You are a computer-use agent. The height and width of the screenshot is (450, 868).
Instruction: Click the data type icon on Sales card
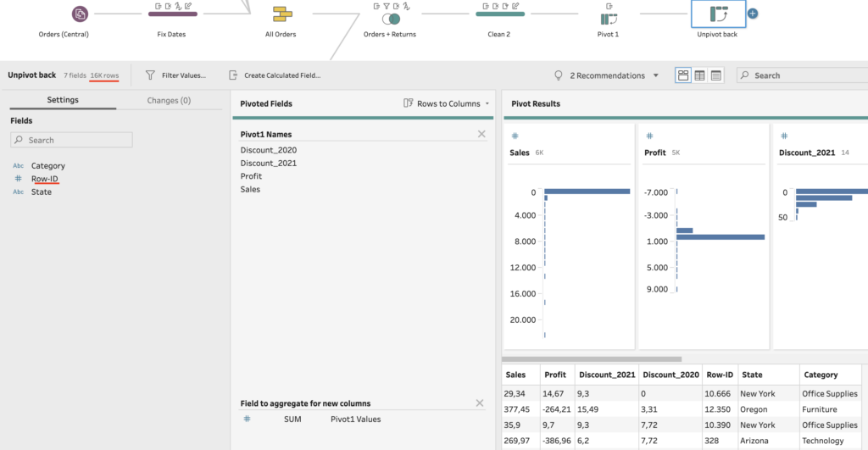[x=515, y=136]
